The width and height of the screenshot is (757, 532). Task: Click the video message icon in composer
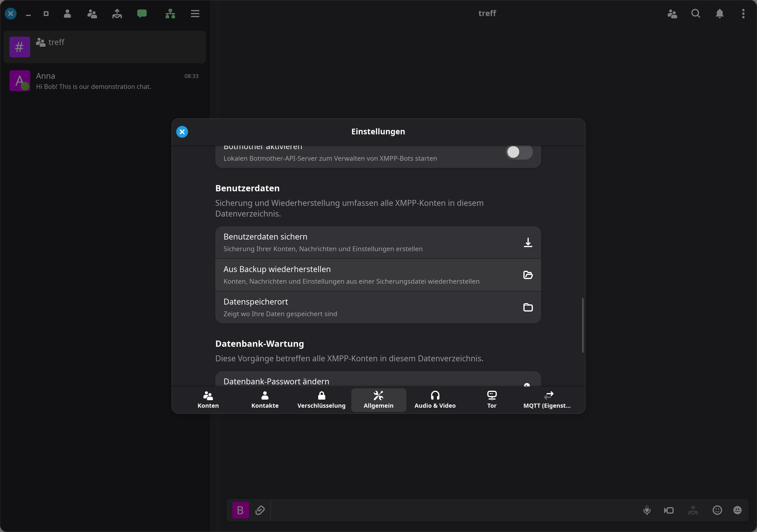[x=669, y=510]
